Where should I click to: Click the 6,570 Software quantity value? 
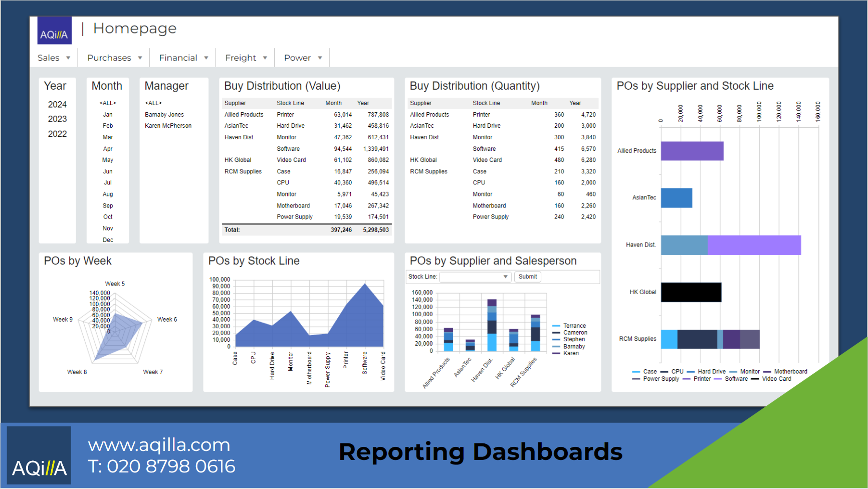click(588, 149)
